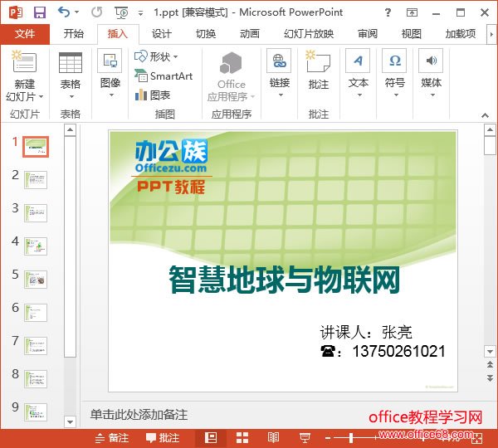Select slide 8 thumbnail

(x=36, y=379)
